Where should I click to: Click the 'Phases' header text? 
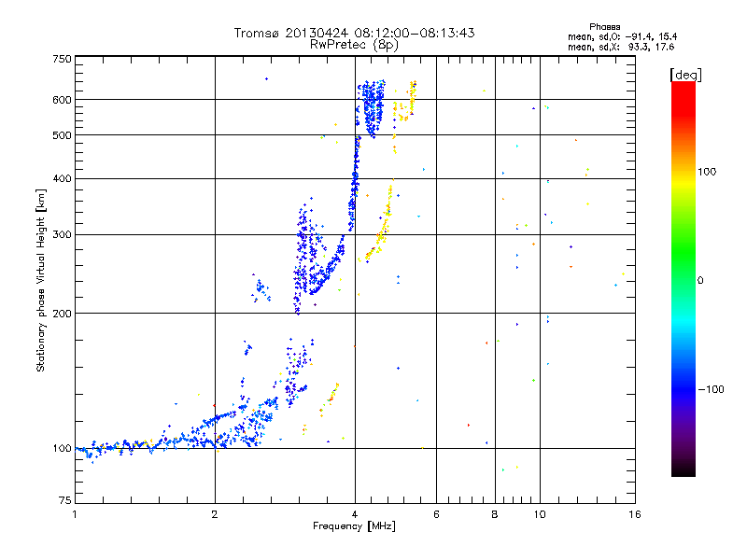click(604, 27)
